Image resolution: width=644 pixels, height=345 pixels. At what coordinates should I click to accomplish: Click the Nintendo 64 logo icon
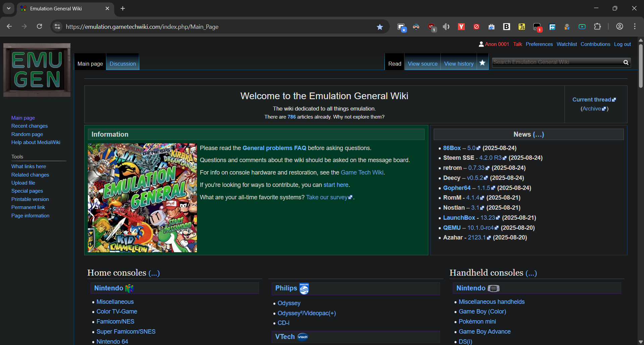coord(129,288)
